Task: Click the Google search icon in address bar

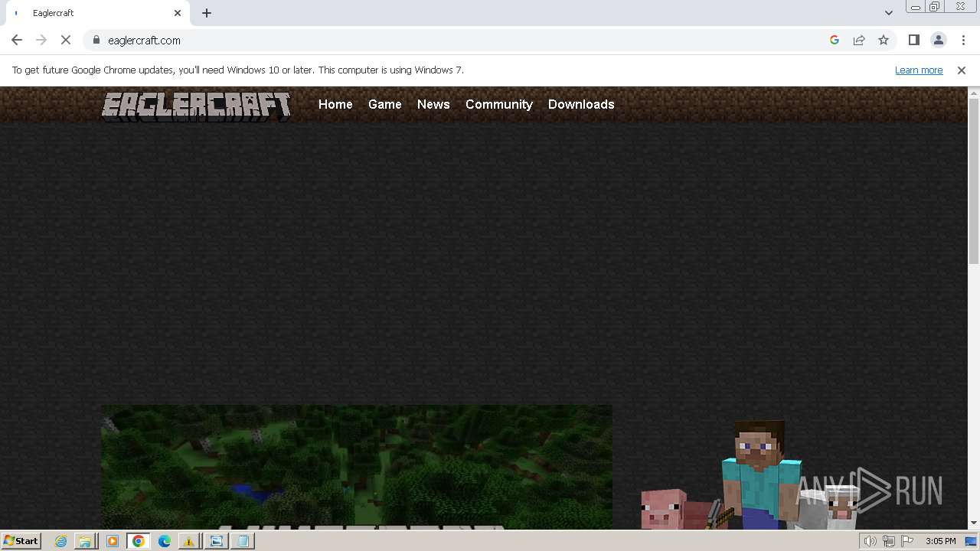Action: click(x=835, y=40)
